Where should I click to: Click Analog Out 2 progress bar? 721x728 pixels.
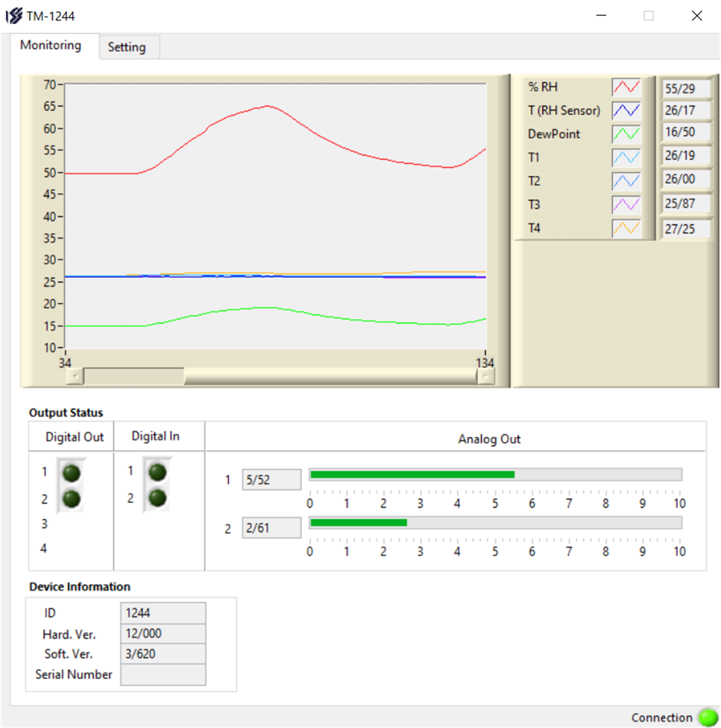tap(495, 523)
